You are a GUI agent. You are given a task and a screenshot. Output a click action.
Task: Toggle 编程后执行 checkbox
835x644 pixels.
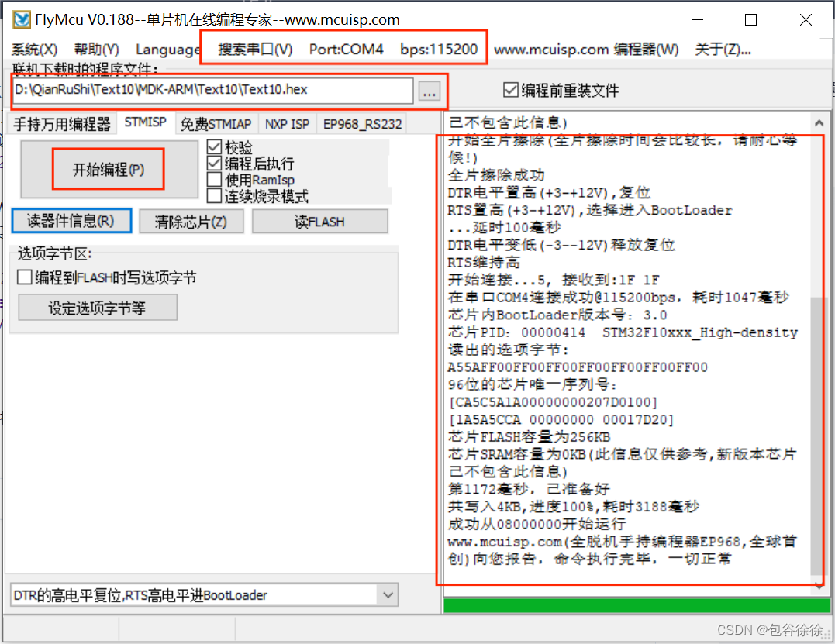click(x=214, y=163)
